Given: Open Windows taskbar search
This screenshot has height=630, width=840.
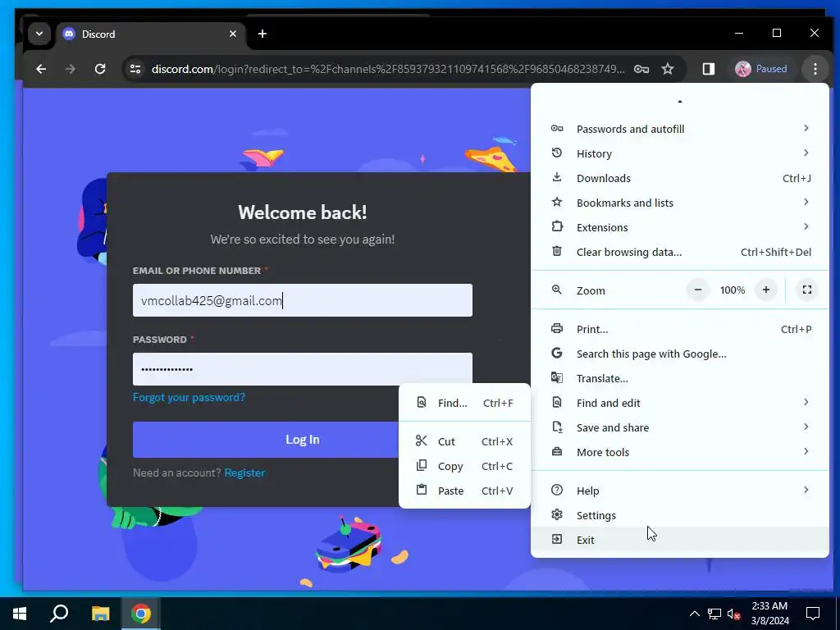Looking at the screenshot, I should click(59, 614).
